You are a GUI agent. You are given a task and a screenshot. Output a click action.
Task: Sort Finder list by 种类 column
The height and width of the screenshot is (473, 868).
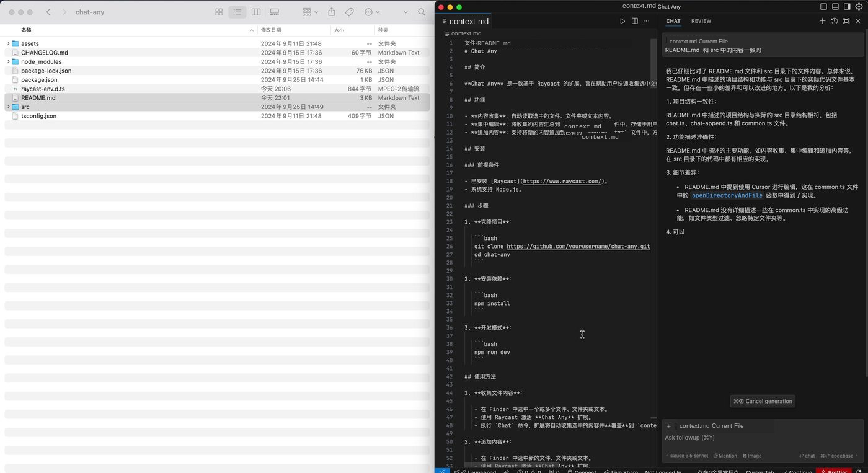(x=383, y=30)
